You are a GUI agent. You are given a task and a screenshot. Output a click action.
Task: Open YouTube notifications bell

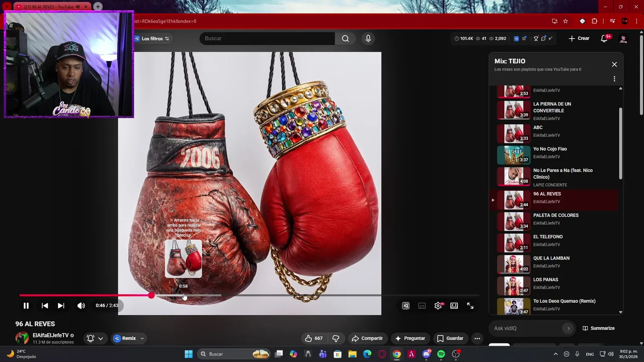pyautogui.click(x=605, y=38)
